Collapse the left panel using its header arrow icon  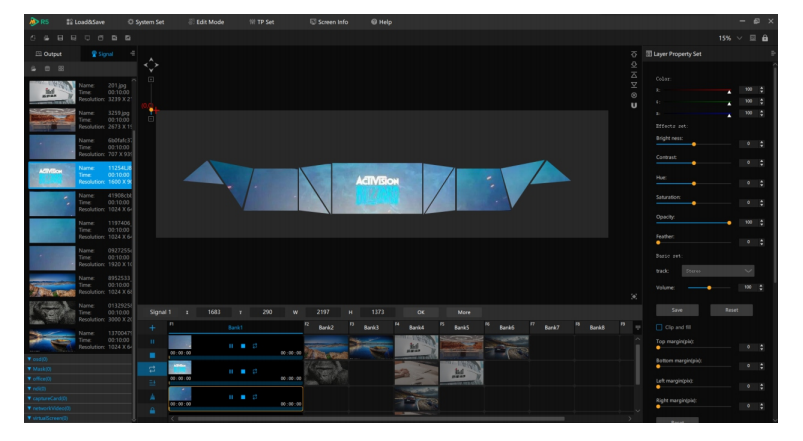(133, 53)
